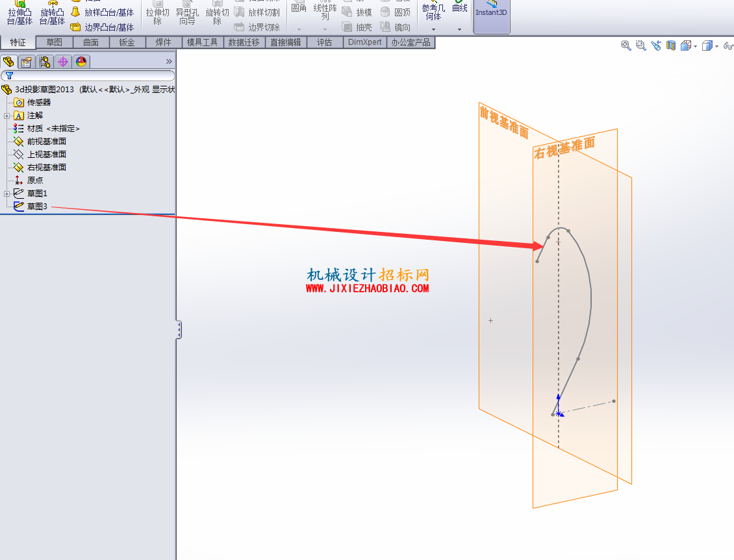The height and width of the screenshot is (560, 734).
Task: Open the View Orientation dropdown arrow
Action: click(x=695, y=46)
